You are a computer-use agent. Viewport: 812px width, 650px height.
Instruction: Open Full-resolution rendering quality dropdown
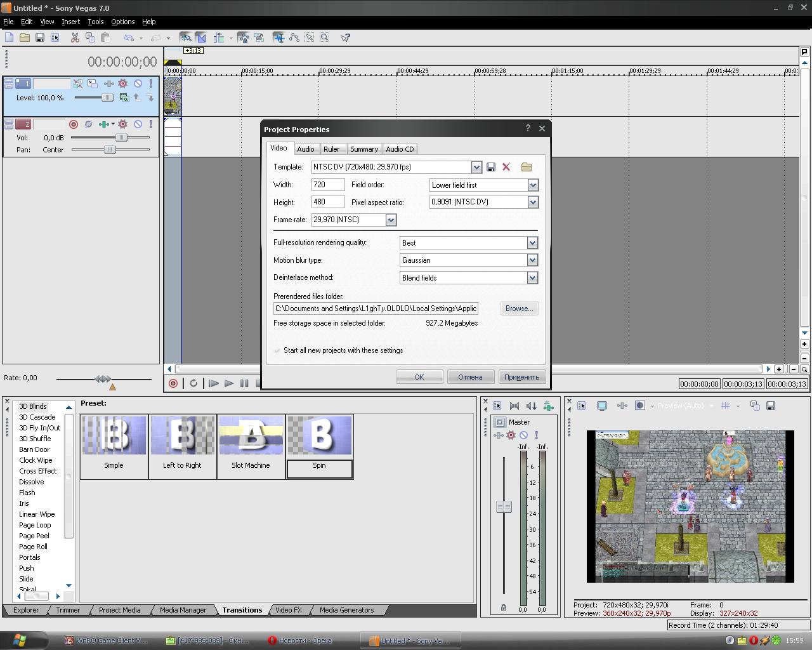532,242
